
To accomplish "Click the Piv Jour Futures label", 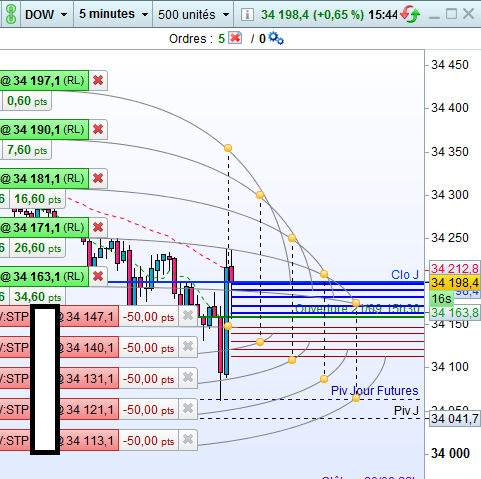I will pyautogui.click(x=375, y=390).
